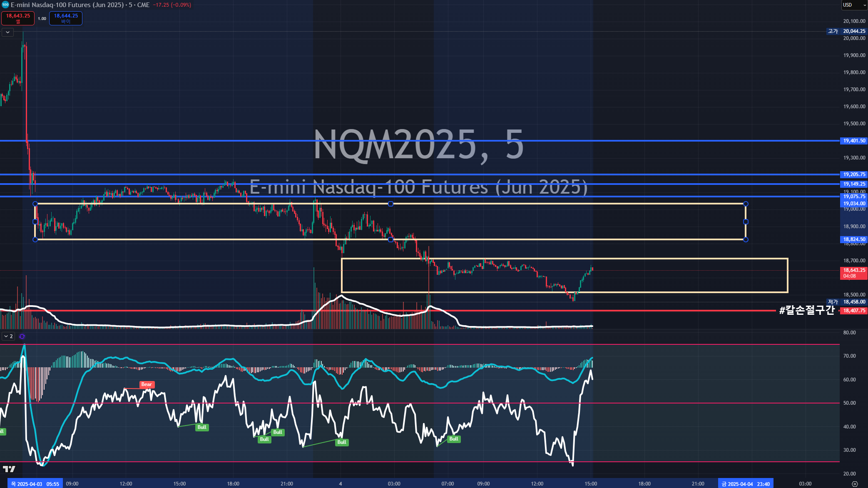
Task: Click the 19,300.00 price scale value
Action: click(854, 158)
